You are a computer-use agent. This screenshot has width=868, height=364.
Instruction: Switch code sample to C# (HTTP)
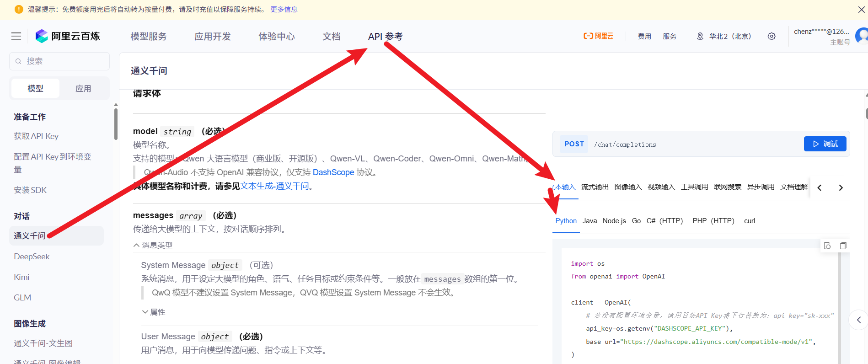click(x=665, y=221)
